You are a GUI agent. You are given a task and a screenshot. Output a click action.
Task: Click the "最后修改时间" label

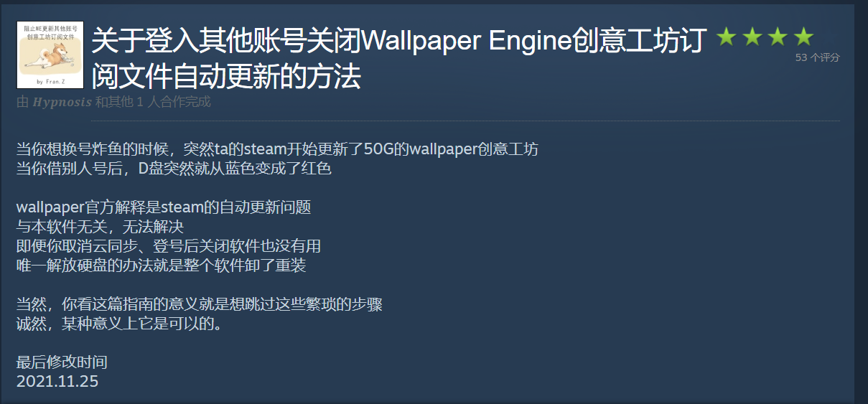tap(62, 362)
